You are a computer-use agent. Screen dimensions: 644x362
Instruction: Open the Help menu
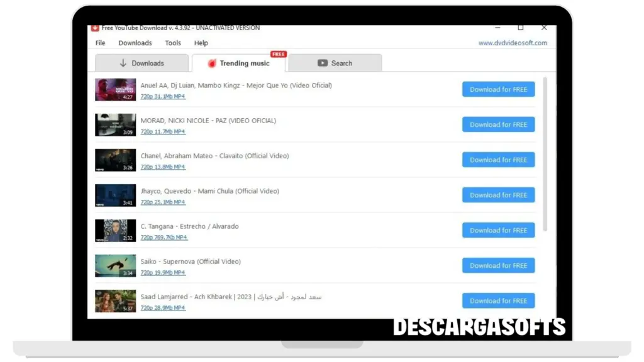pyautogui.click(x=201, y=43)
